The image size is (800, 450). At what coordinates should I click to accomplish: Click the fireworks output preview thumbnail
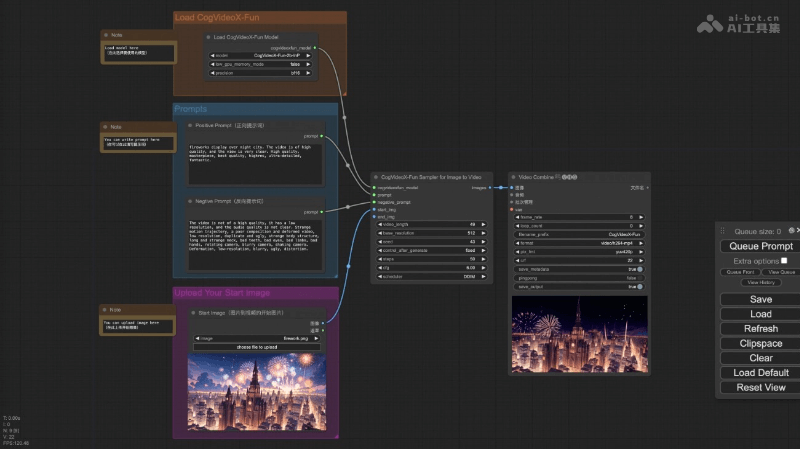pyautogui.click(x=579, y=339)
